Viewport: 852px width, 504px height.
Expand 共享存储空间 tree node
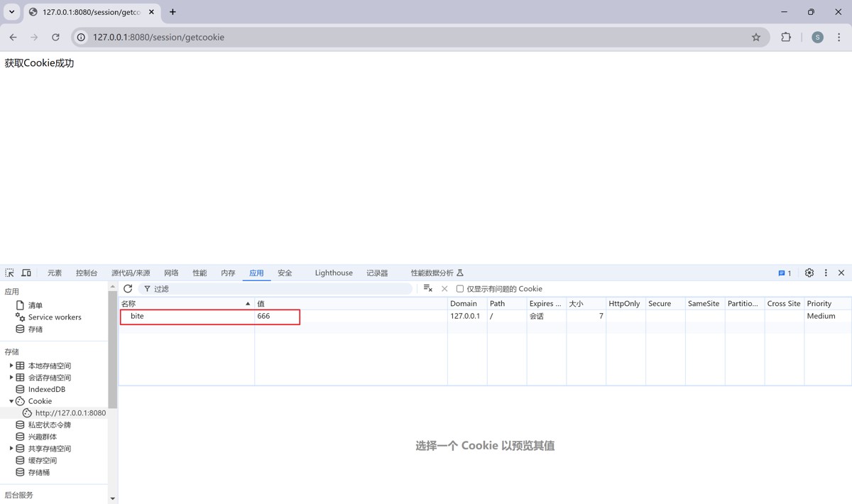(x=11, y=449)
